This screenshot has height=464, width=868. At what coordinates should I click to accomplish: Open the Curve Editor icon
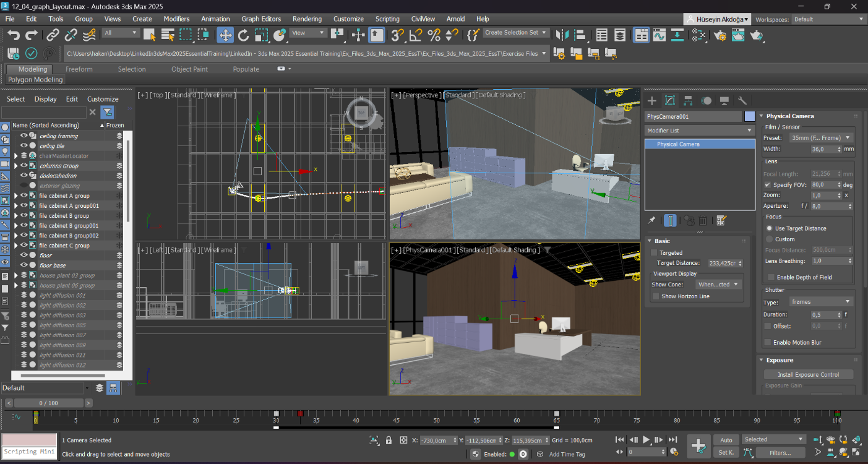[x=659, y=35]
